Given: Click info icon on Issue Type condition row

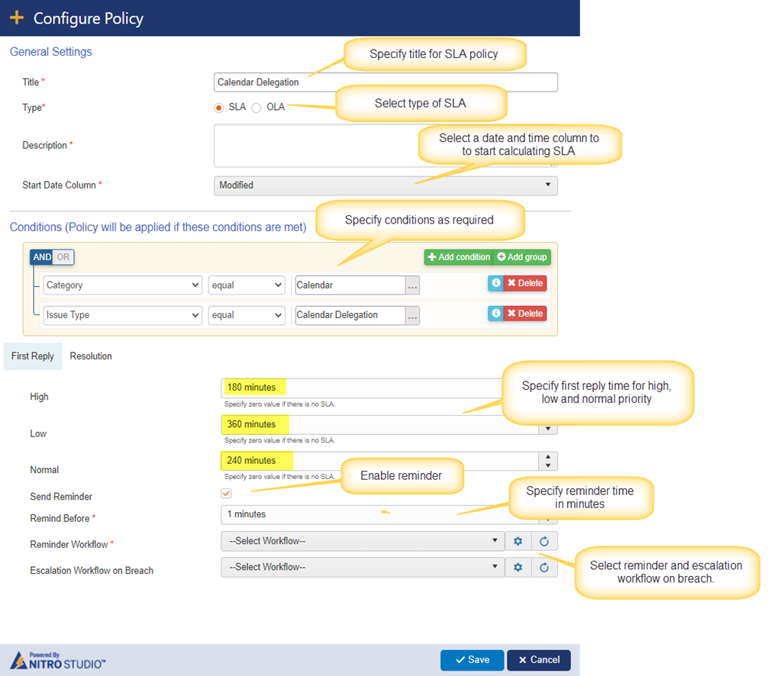Looking at the screenshot, I should (x=495, y=314).
